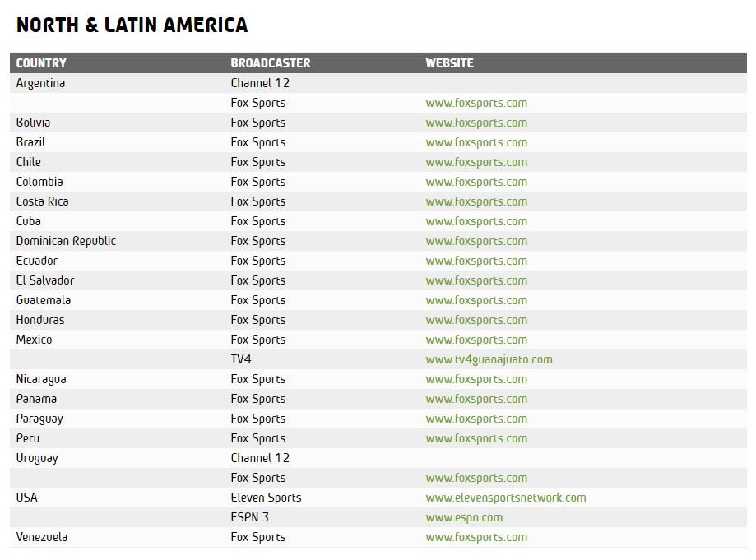The image size is (756, 560).
Task: Open the www.tv4guanajuato.com link
Action: coord(489,359)
